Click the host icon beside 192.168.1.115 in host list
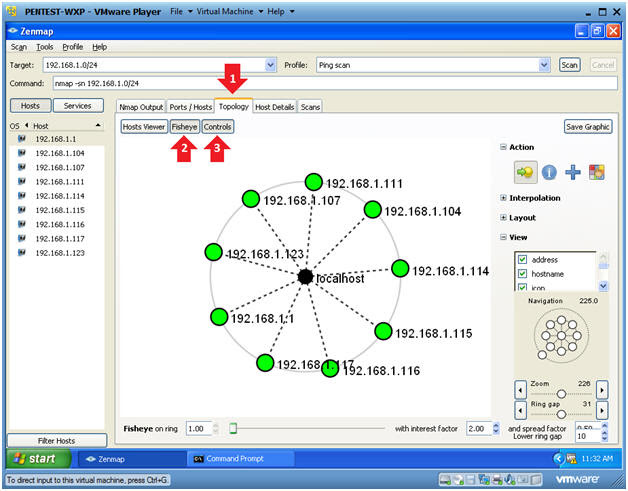This screenshot has height=491, width=628. (22, 210)
